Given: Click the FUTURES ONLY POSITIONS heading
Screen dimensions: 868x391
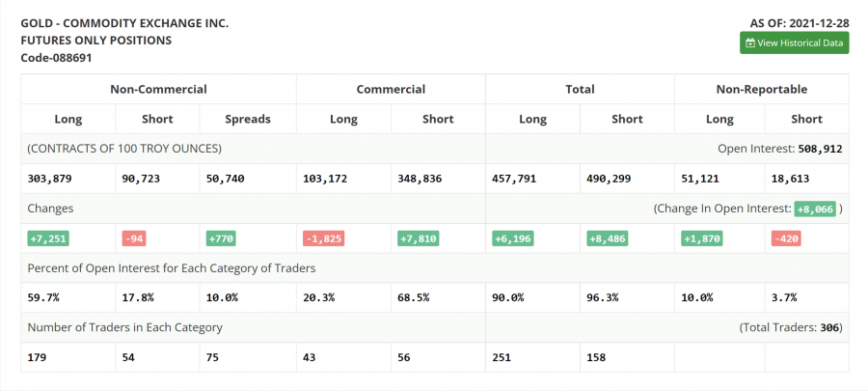Looking at the screenshot, I should pyautogui.click(x=96, y=41).
